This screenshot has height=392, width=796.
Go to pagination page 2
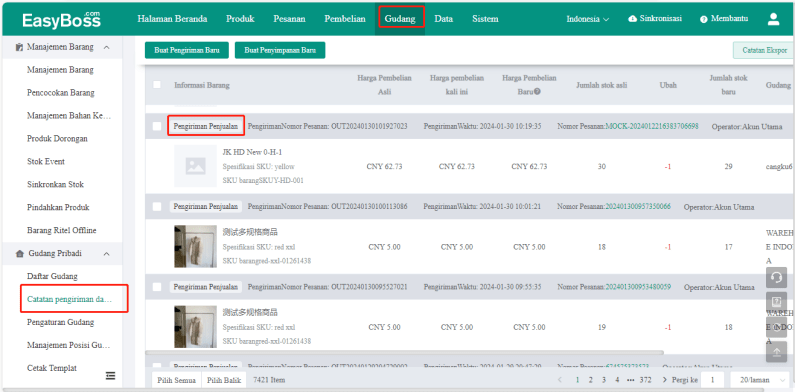tap(590, 380)
